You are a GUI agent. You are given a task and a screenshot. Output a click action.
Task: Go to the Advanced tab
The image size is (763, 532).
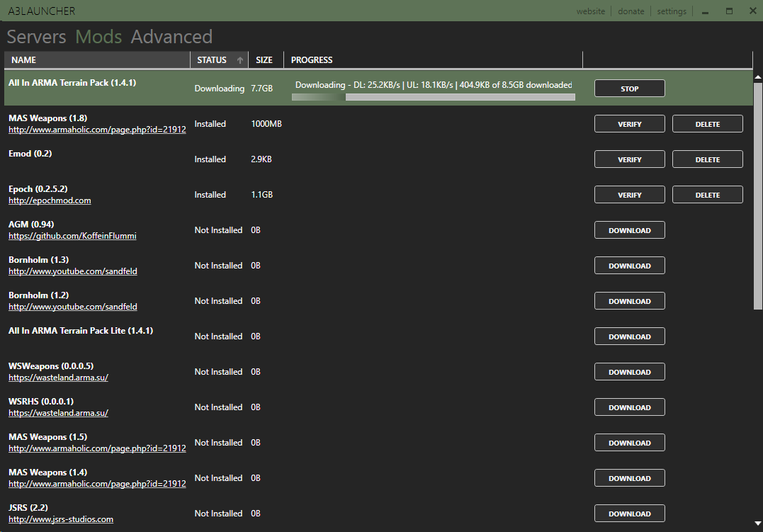(171, 37)
